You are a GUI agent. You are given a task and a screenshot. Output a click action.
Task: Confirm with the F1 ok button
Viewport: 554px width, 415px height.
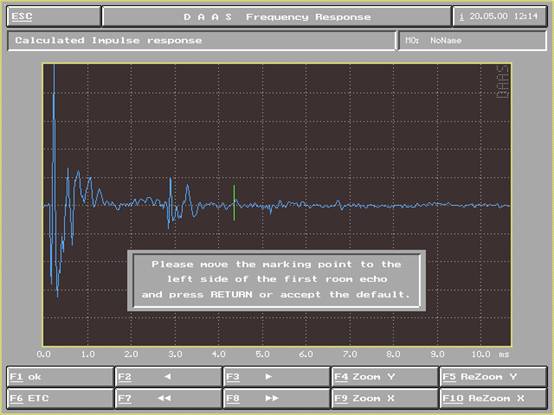tap(60, 377)
